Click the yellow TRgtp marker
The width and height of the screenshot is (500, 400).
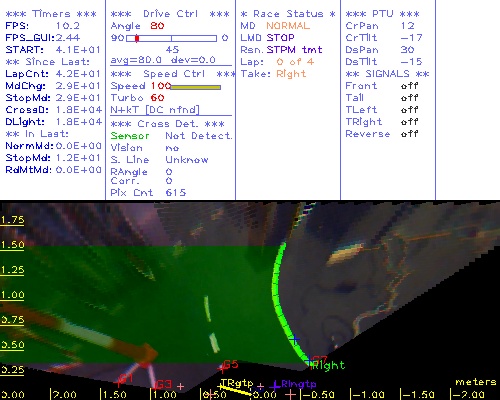click(x=237, y=383)
